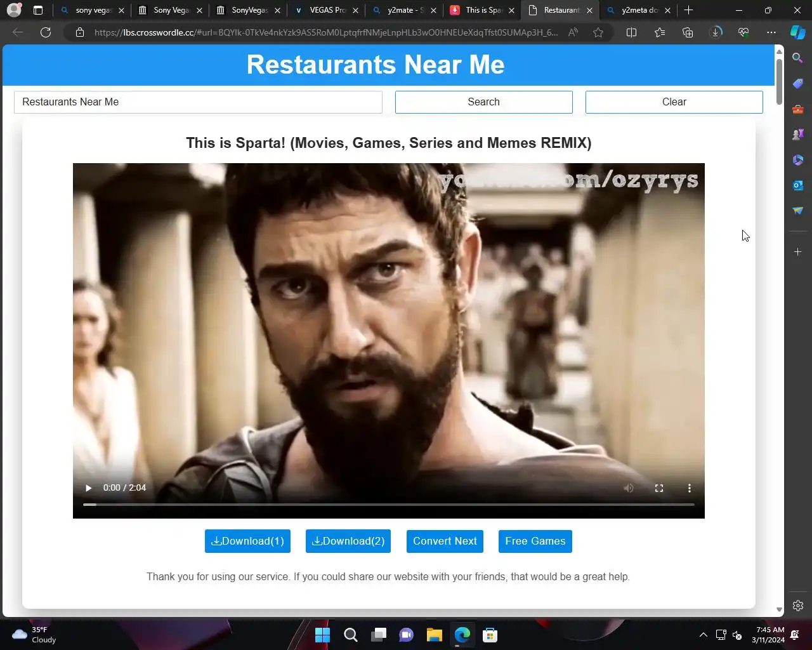
Task: Click the Convert Next button
Action: coord(445,541)
